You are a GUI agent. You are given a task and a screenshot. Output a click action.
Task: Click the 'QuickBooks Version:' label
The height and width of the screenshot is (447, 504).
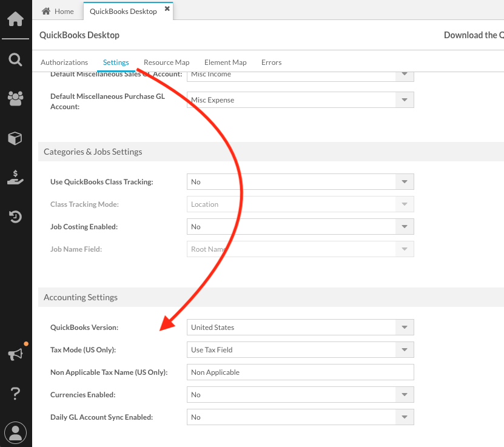pos(84,328)
